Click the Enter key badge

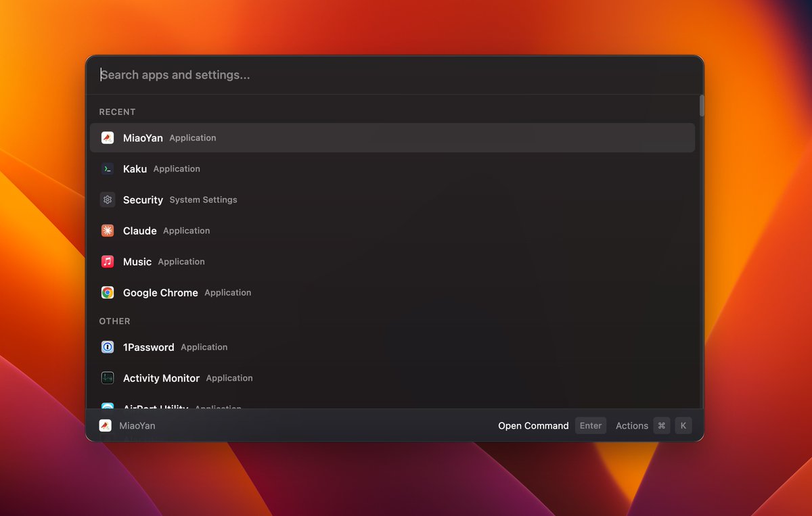pos(590,425)
